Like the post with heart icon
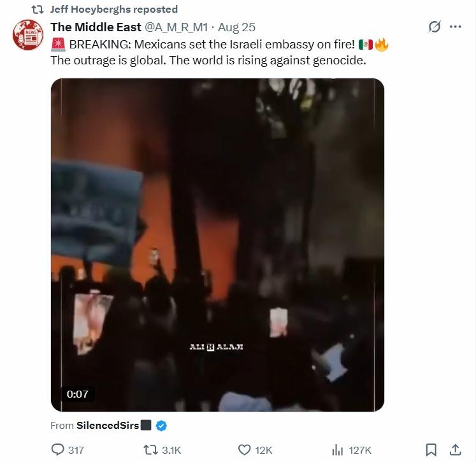 244,449
